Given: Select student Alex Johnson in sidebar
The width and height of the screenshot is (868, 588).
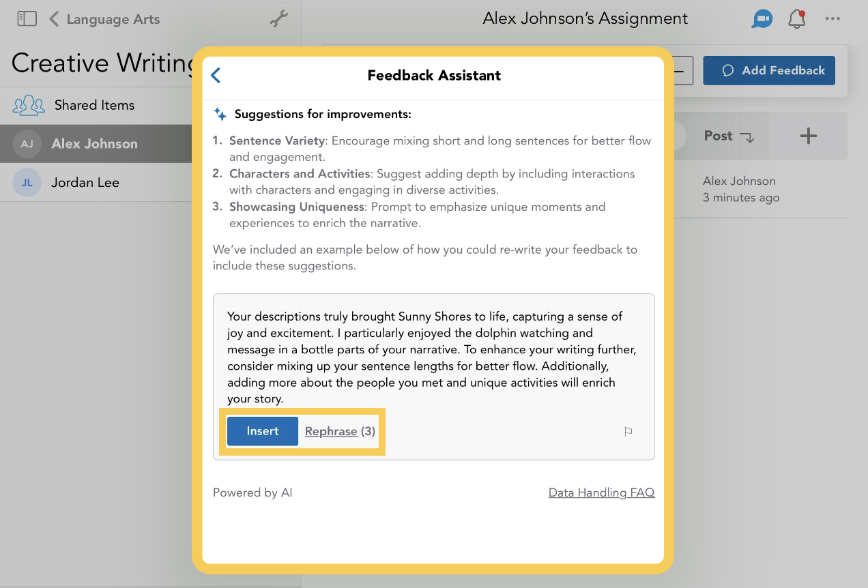Looking at the screenshot, I should (96, 144).
